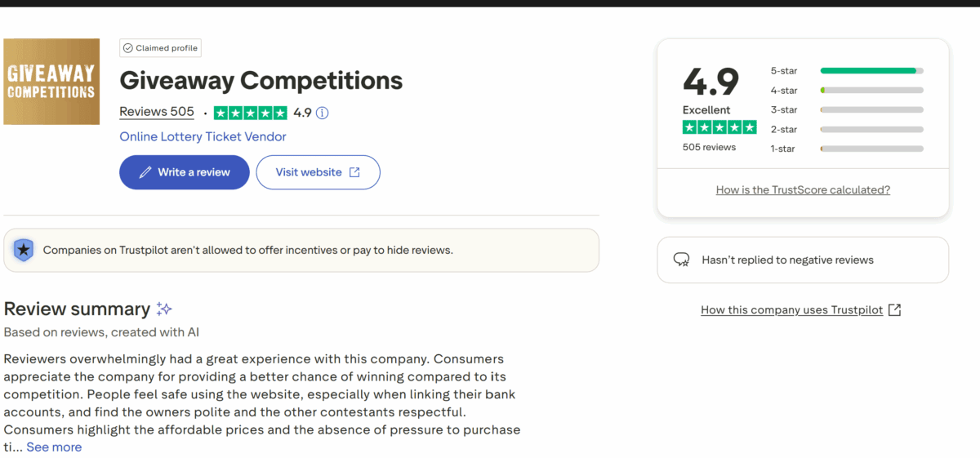Open Online Lottery Ticket Vendor category

point(203,136)
